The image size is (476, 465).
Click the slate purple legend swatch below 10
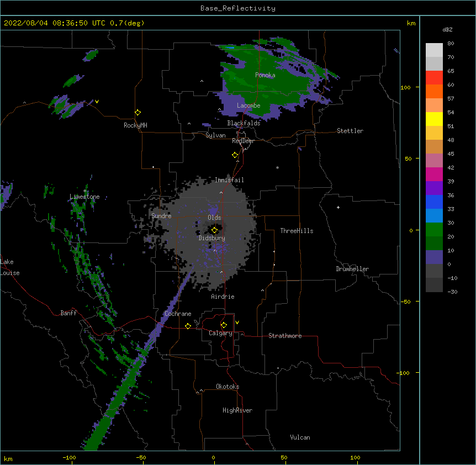tap(434, 257)
